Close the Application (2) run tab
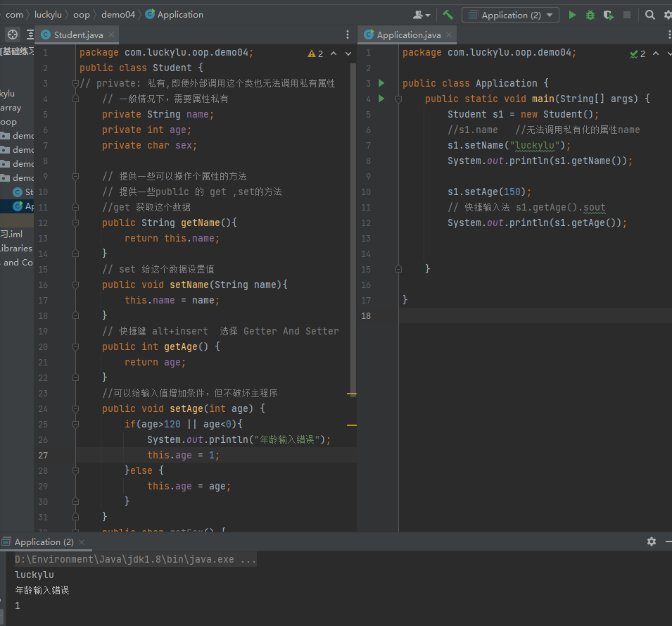The width and height of the screenshot is (672, 626). tap(82, 542)
